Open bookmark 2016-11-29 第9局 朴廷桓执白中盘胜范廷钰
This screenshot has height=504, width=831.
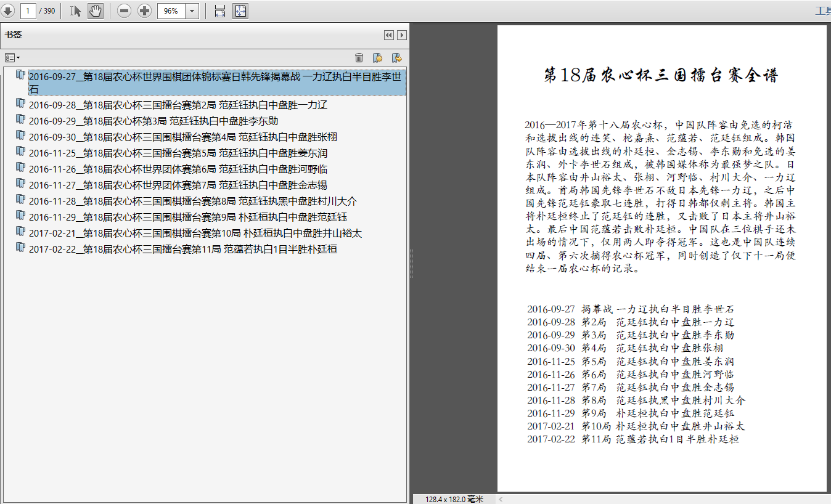188,217
